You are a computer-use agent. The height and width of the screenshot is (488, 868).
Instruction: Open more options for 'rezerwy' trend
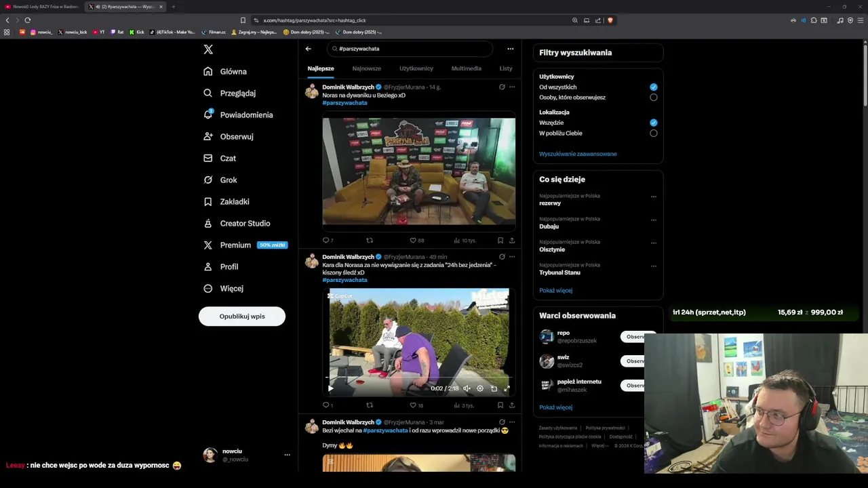point(654,197)
